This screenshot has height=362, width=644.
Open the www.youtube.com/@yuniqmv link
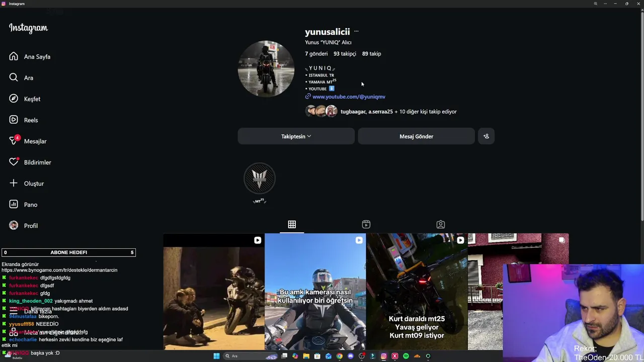pos(349,97)
